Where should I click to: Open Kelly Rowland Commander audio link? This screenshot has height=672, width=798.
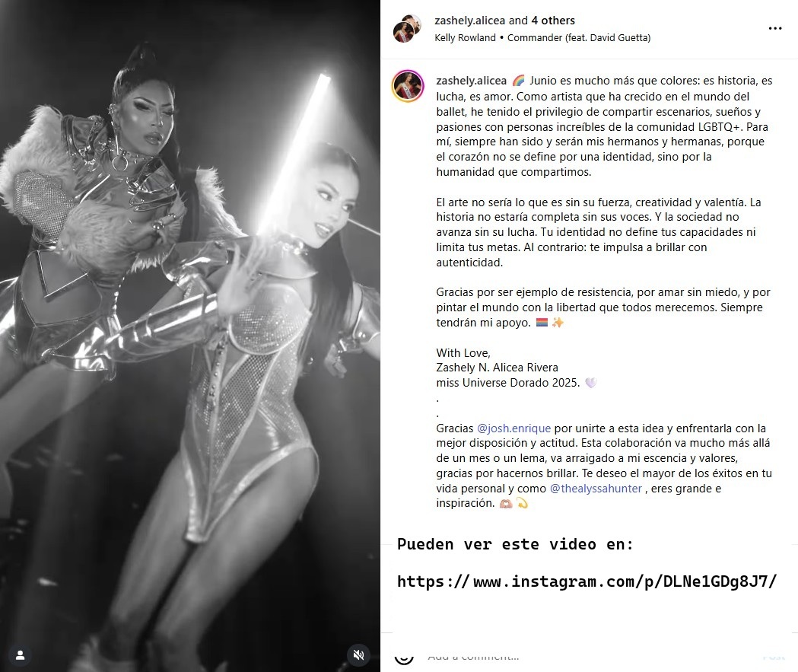tap(542, 38)
